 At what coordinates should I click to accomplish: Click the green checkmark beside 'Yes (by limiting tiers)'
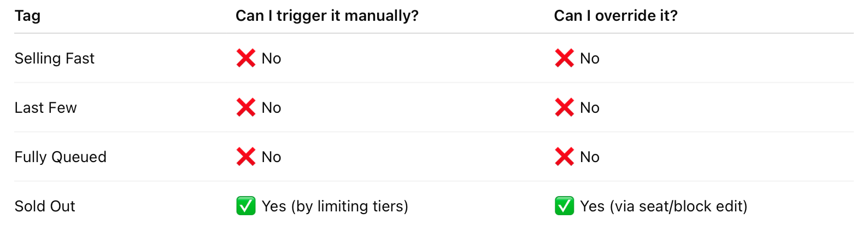click(245, 206)
